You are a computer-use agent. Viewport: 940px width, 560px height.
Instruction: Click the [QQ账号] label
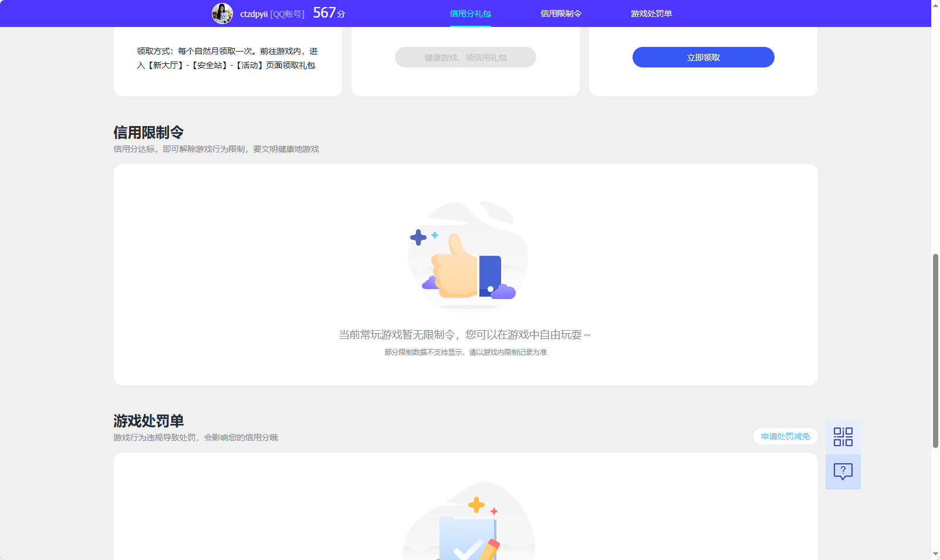[x=287, y=14]
